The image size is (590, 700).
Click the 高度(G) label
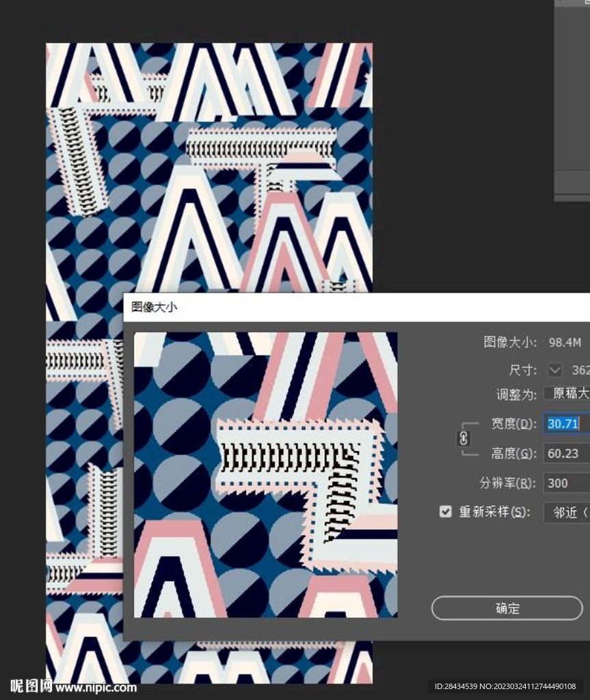(x=513, y=453)
